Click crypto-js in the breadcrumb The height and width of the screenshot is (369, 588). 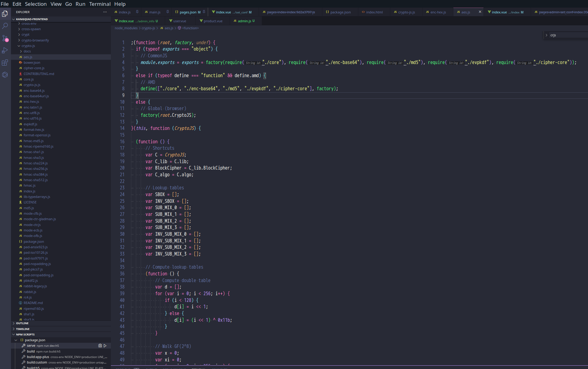[x=148, y=28]
